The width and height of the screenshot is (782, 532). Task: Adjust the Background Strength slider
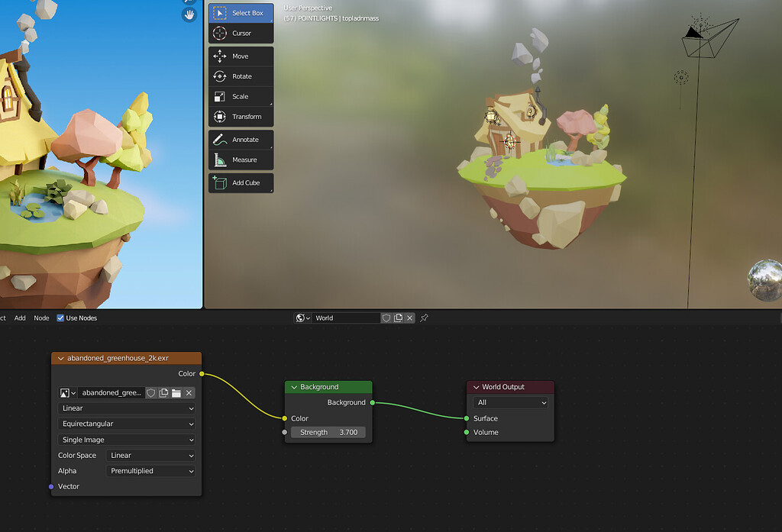click(328, 431)
